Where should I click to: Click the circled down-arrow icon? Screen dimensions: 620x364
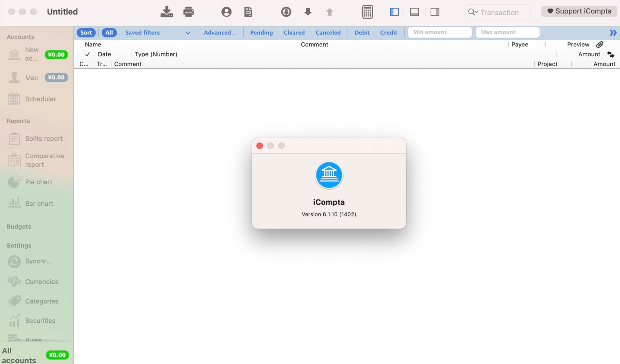click(x=286, y=12)
